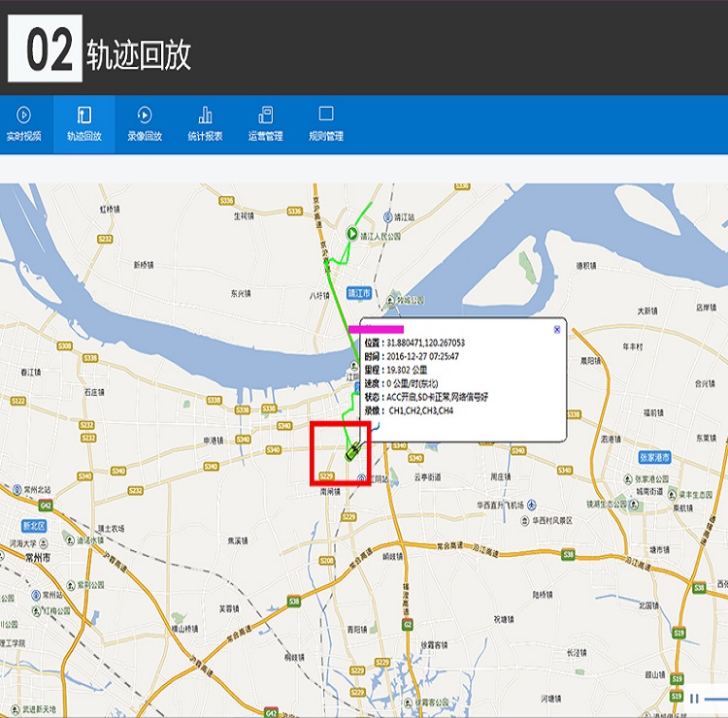Viewport: 728px width, 718px height.
Task: Switch to the 录像回放 recording playback tab
Action: [x=145, y=124]
